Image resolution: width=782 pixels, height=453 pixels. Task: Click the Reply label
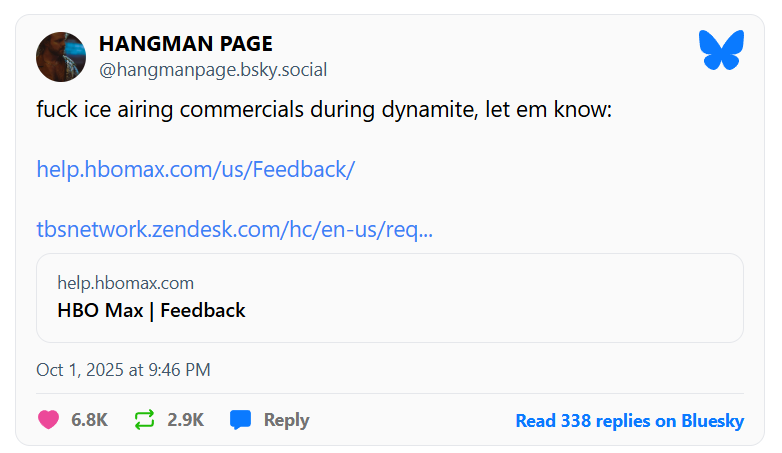(x=286, y=420)
